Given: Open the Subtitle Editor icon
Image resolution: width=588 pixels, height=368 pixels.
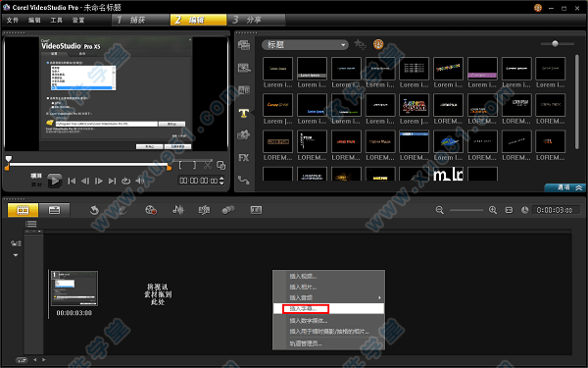Looking at the screenshot, I should [x=256, y=210].
